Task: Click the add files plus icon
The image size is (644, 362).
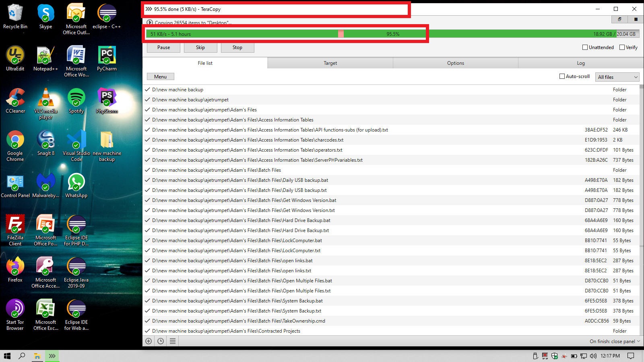Action: [149, 341]
